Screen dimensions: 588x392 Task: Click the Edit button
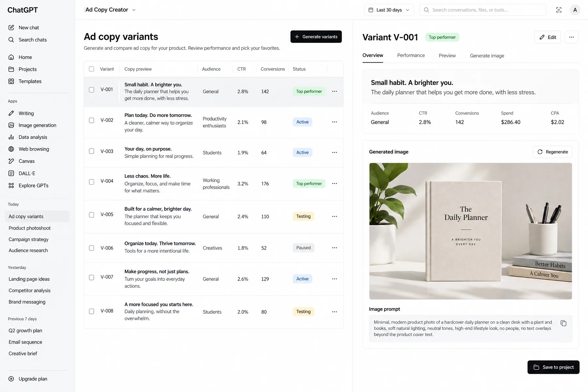tap(547, 37)
